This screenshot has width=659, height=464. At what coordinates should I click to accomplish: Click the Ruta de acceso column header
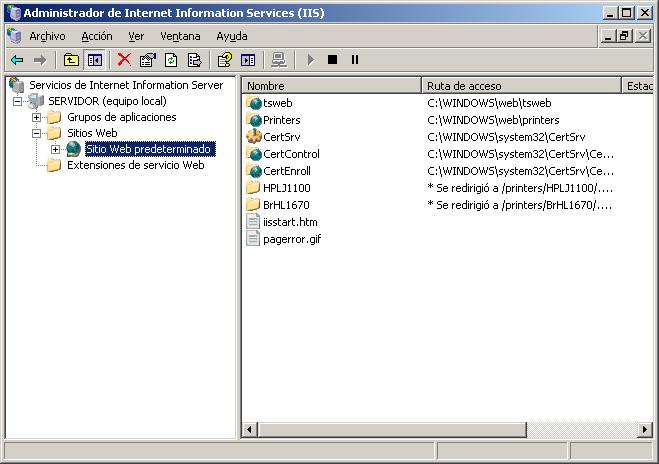click(x=520, y=86)
